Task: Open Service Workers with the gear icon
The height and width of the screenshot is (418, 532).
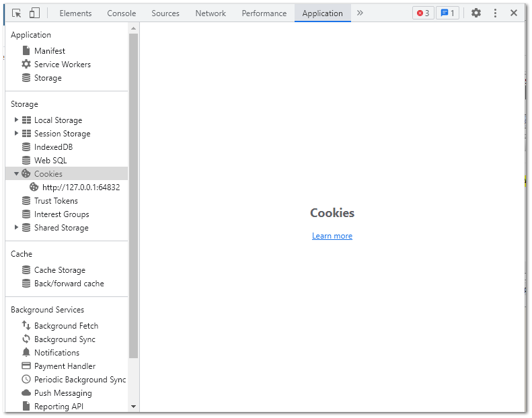Action: coord(62,65)
